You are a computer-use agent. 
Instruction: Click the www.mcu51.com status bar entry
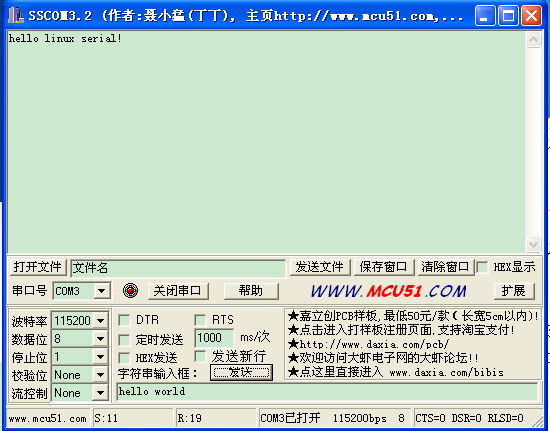tap(47, 418)
